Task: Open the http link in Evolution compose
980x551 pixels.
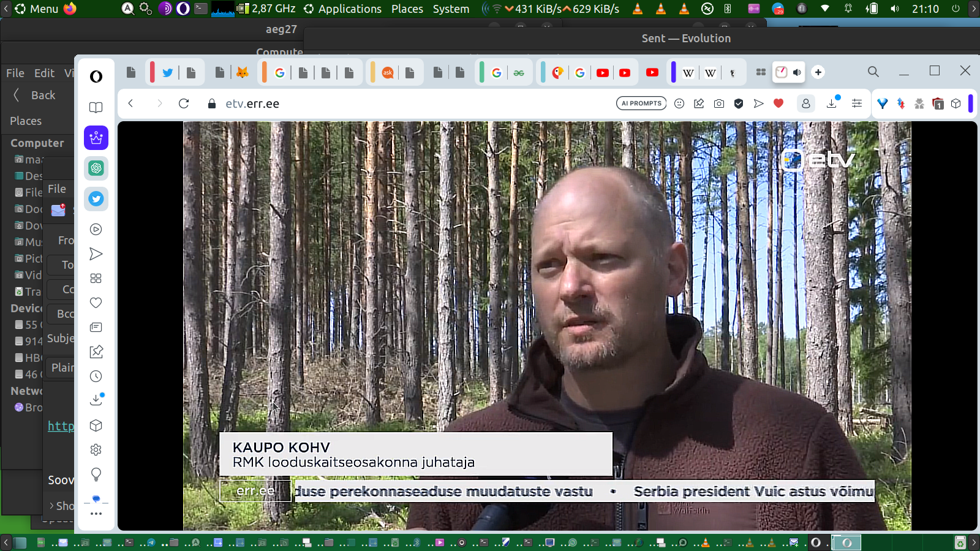Action: (x=61, y=426)
